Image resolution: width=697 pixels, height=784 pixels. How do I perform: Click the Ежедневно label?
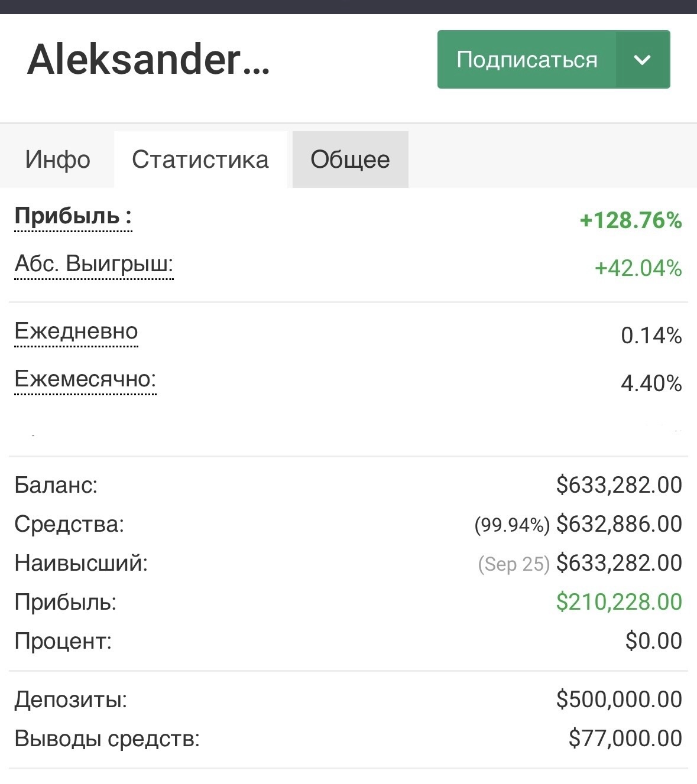click(x=76, y=331)
